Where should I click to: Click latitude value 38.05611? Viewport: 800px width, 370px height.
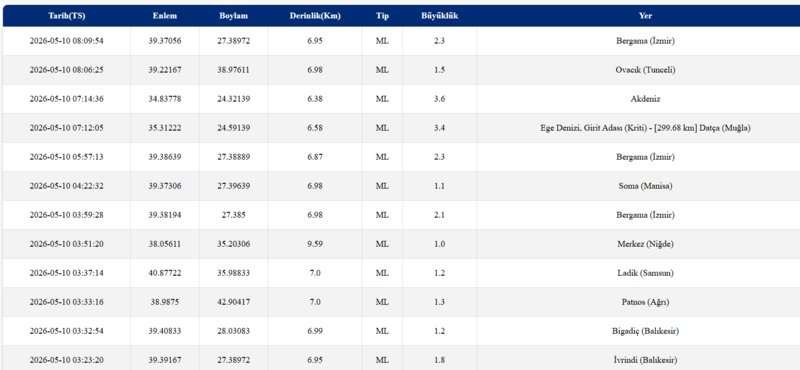(165, 244)
